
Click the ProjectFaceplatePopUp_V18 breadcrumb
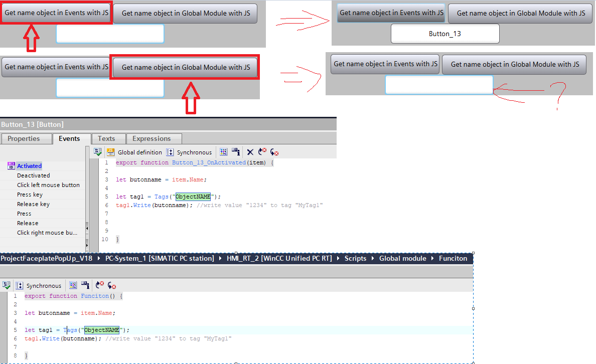pos(46,258)
